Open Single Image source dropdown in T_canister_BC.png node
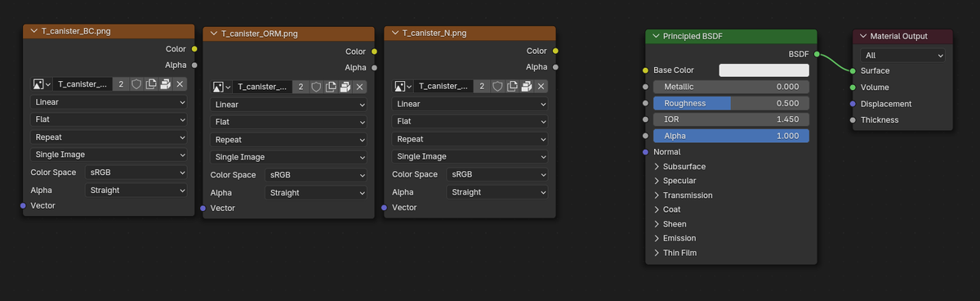 tap(109, 155)
